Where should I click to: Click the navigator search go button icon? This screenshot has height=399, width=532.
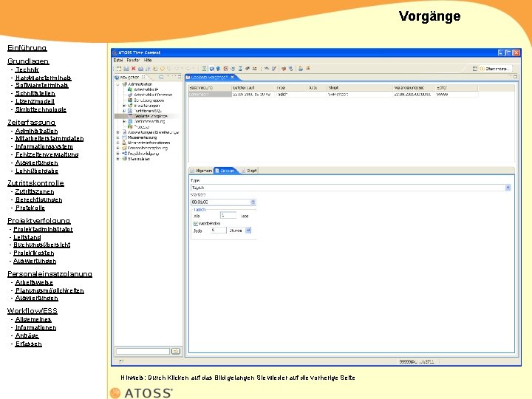coord(176,351)
